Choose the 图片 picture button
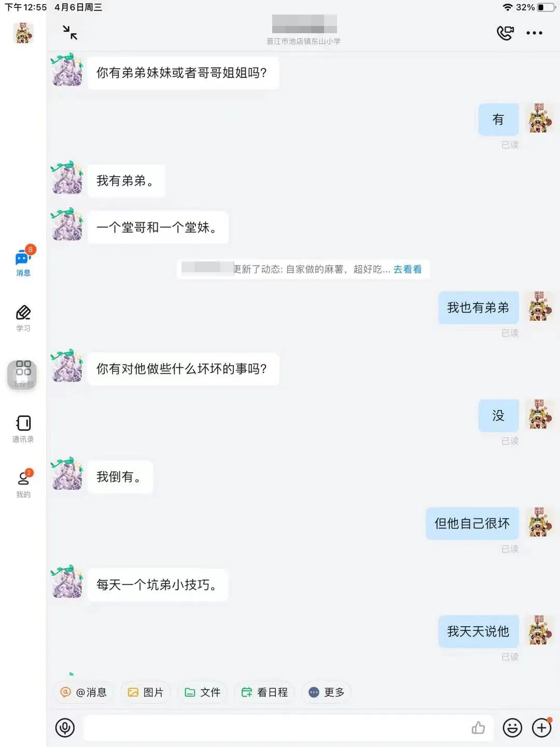The height and width of the screenshot is (747, 560). 145,693
